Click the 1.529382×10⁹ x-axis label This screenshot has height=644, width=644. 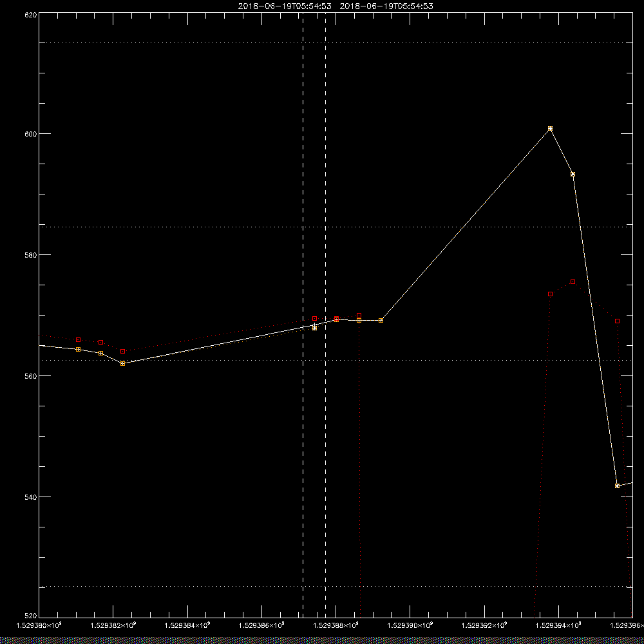coord(113,625)
